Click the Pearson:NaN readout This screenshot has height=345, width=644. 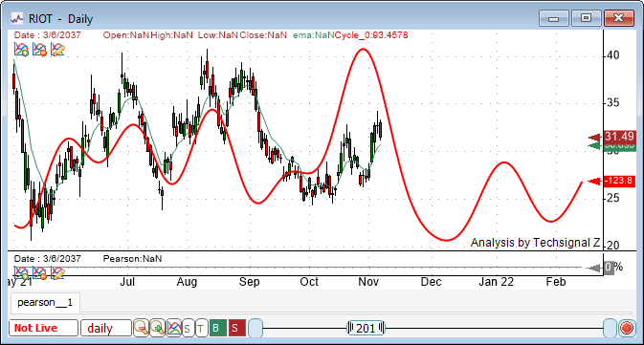coord(132,259)
